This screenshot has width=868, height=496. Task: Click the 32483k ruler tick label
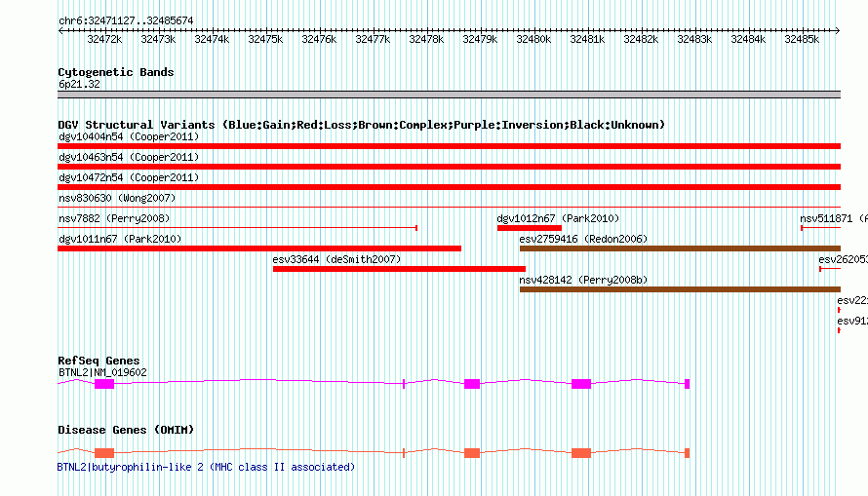click(x=694, y=39)
